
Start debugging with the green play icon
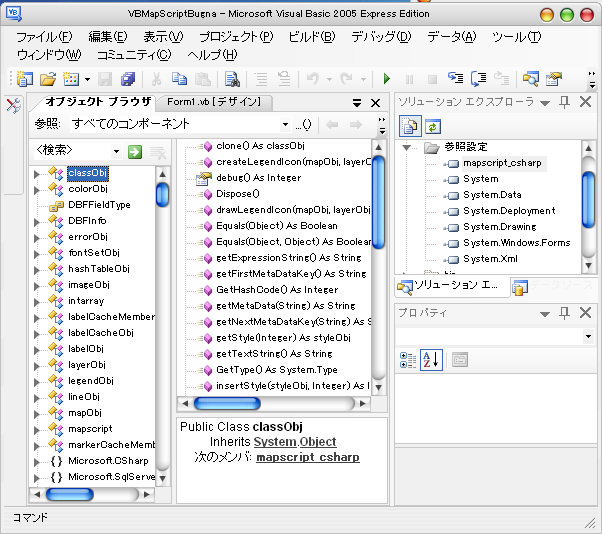pyautogui.click(x=387, y=79)
